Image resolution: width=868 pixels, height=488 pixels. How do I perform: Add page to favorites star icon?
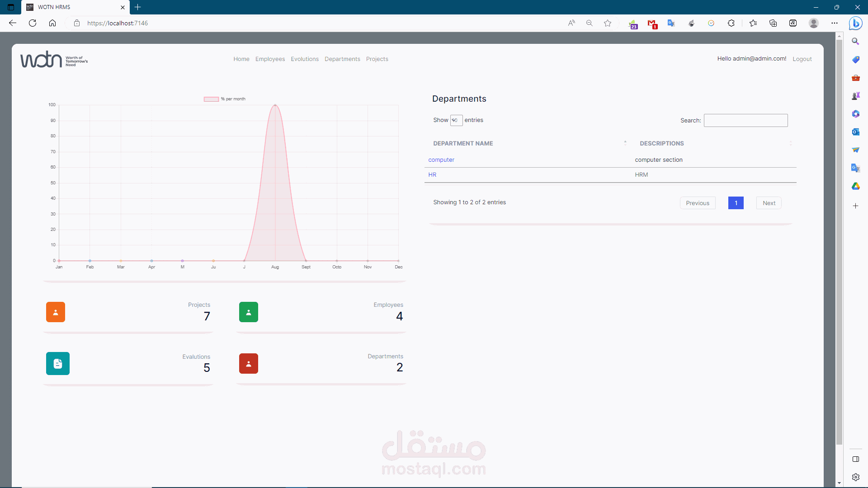point(608,23)
